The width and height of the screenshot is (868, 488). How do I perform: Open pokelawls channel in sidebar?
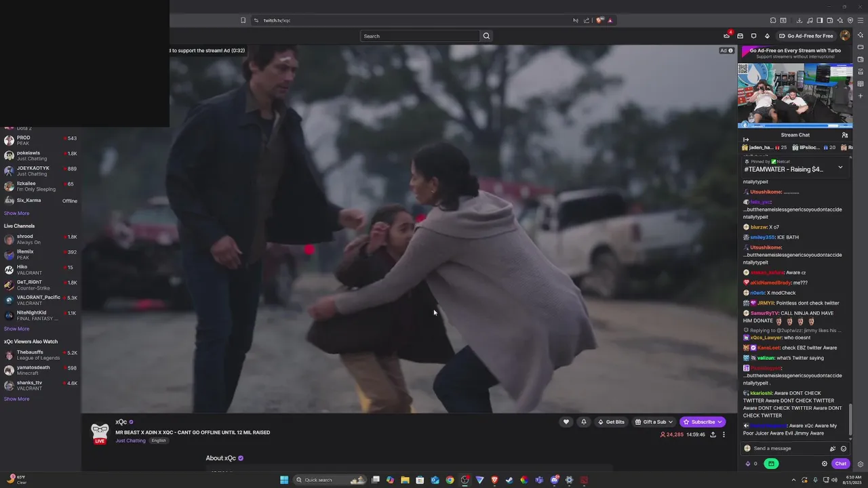point(41,156)
